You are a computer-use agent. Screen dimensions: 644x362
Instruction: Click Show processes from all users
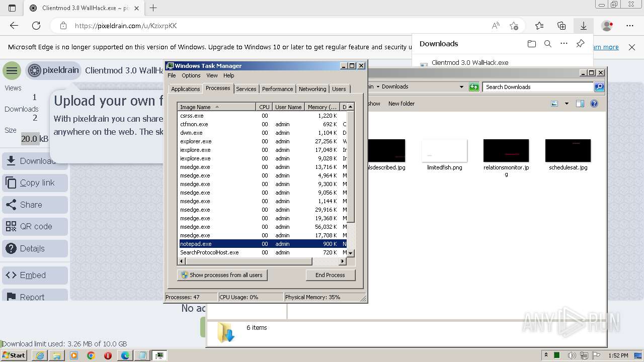click(x=222, y=275)
